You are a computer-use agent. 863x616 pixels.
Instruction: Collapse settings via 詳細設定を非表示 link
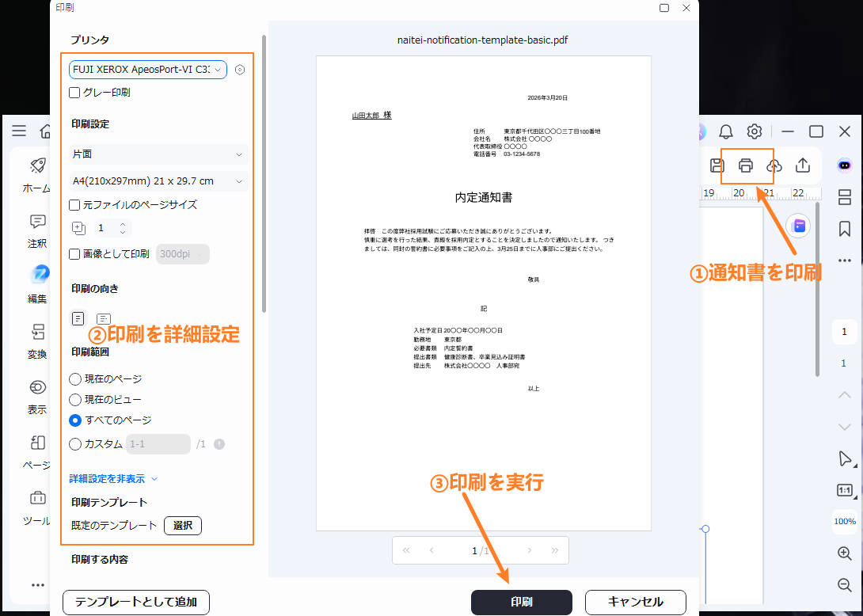(x=107, y=478)
